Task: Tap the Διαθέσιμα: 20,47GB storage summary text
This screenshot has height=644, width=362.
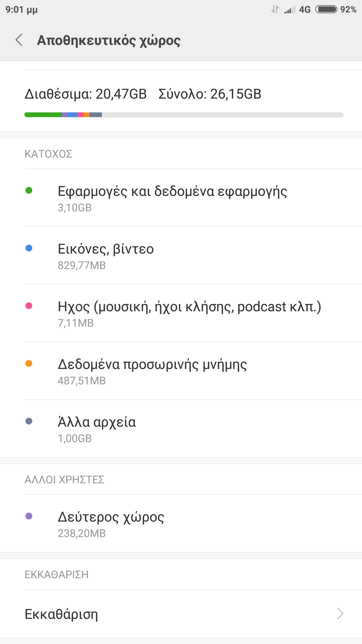Action: tap(85, 94)
